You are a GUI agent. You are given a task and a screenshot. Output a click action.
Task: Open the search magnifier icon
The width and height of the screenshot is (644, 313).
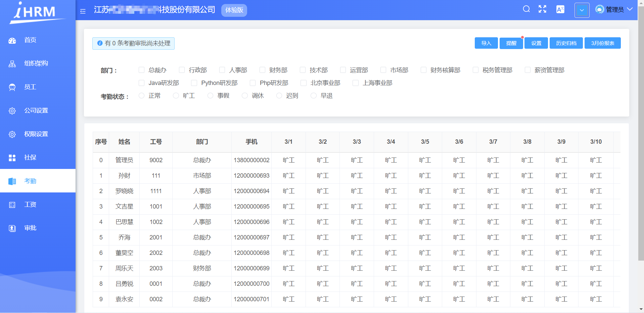pyautogui.click(x=526, y=9)
